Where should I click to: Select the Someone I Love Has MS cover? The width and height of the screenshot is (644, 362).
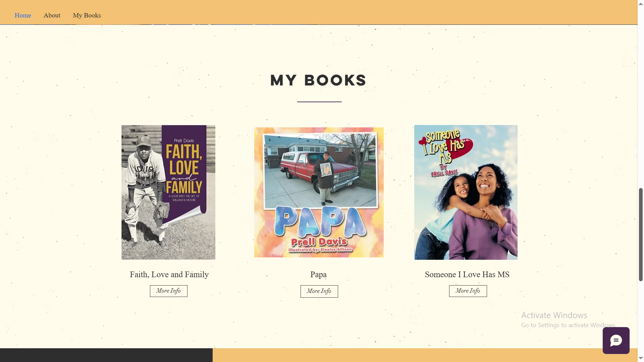click(466, 192)
